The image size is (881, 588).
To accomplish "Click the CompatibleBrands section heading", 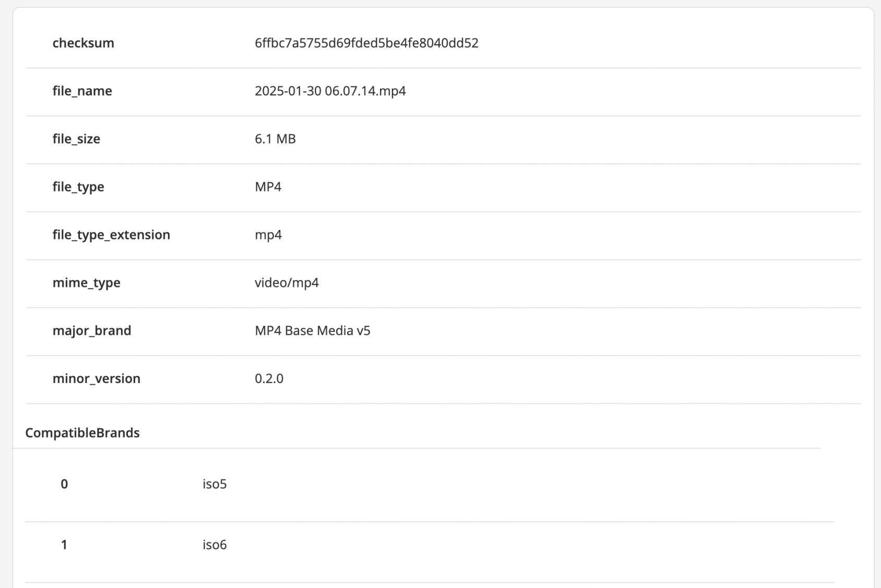I will click(82, 433).
